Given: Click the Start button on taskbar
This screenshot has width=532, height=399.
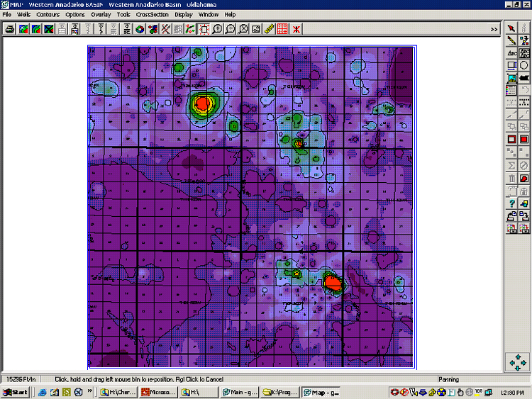Looking at the screenshot, I should tap(16, 392).
